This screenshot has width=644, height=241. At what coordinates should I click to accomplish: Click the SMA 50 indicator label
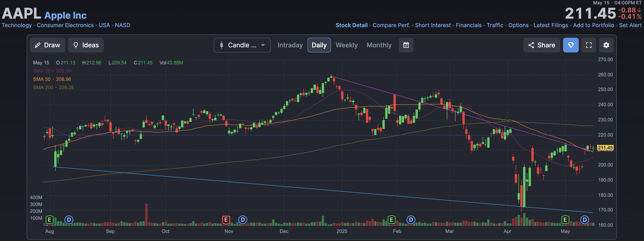coord(42,79)
